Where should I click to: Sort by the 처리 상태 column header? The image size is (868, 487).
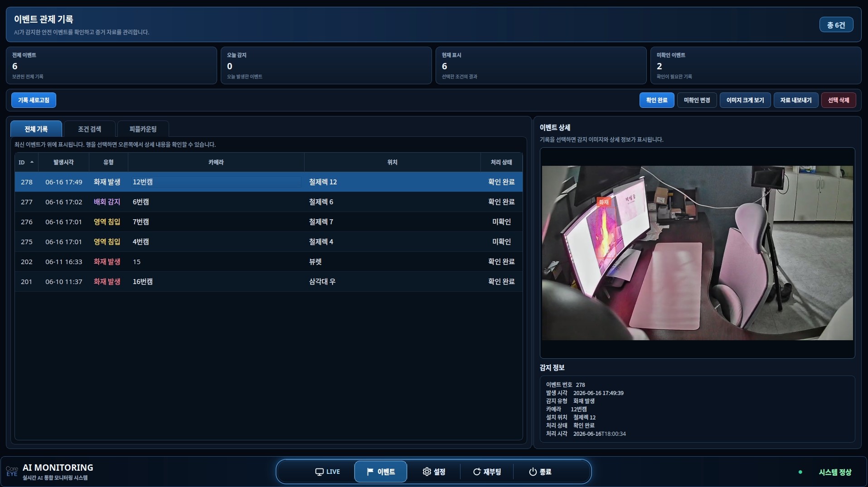(501, 162)
